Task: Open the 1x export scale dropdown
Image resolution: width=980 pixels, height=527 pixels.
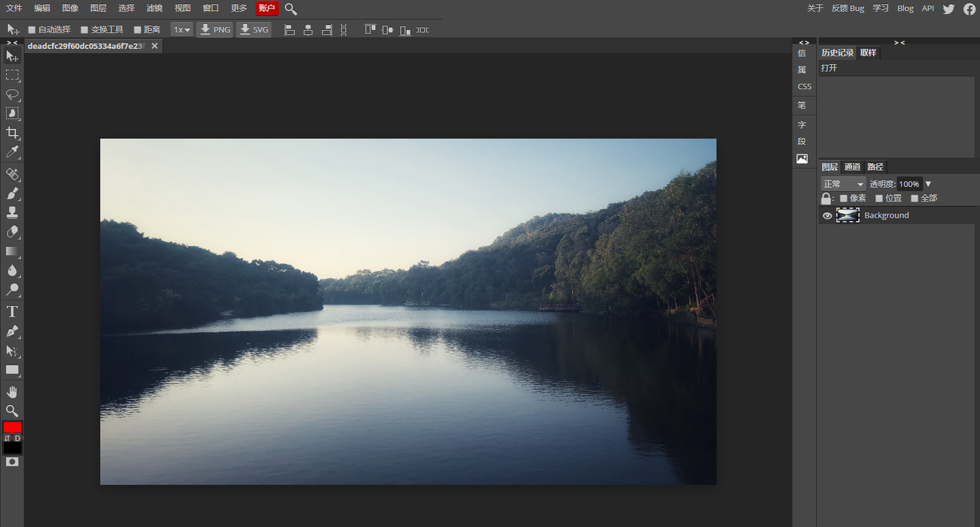Action: pos(182,30)
